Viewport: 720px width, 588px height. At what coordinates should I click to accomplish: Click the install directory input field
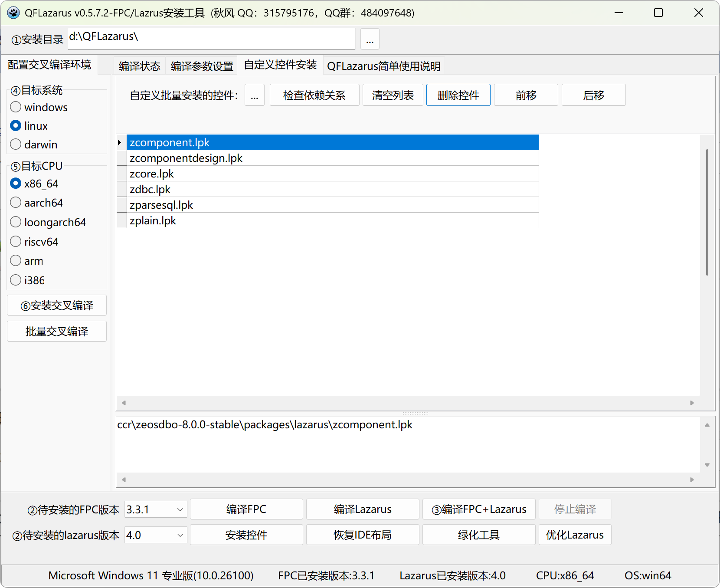point(212,39)
